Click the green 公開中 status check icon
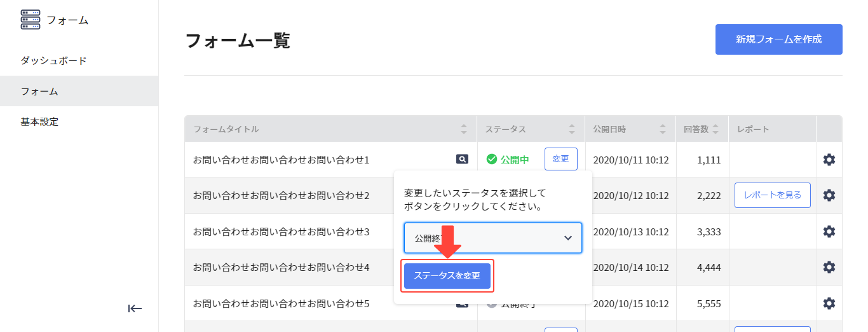This screenshot has height=332, width=868. click(492, 160)
